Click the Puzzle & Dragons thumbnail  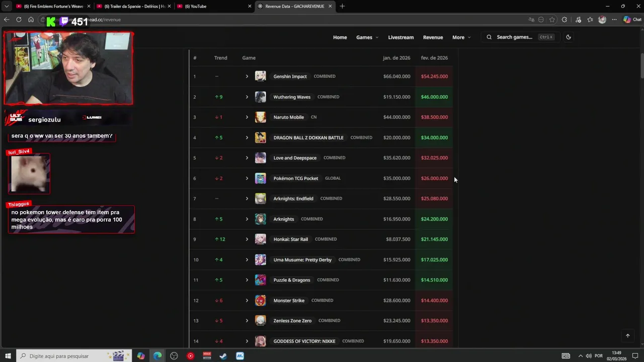point(260,280)
